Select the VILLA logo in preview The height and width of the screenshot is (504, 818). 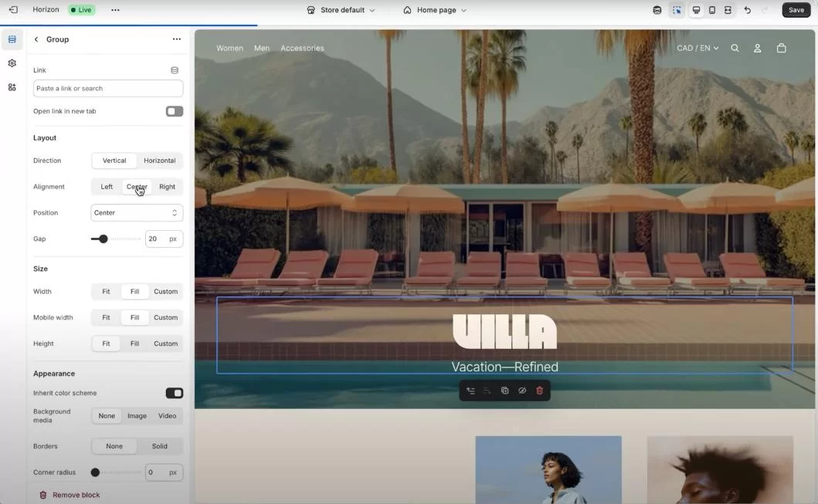click(x=504, y=331)
